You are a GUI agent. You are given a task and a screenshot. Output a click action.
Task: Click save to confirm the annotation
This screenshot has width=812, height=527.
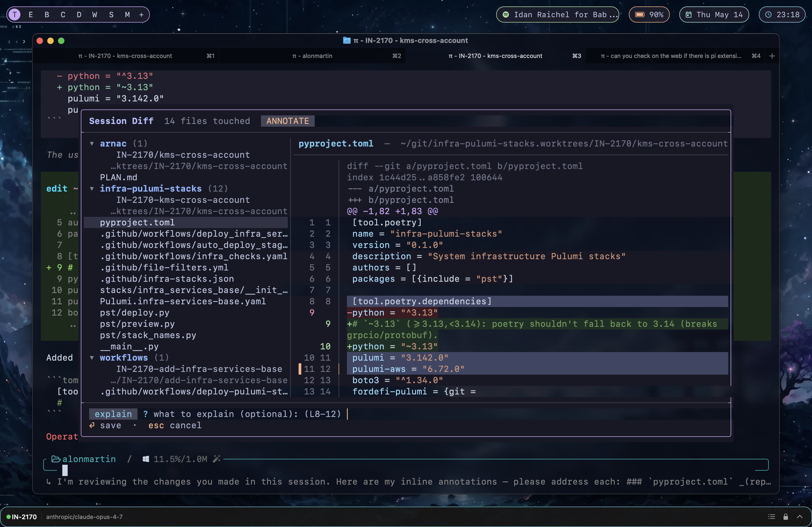coord(110,425)
